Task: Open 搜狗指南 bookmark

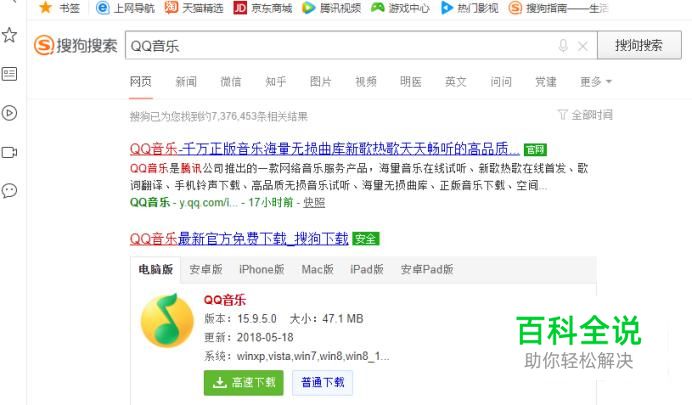Action: 558,8
